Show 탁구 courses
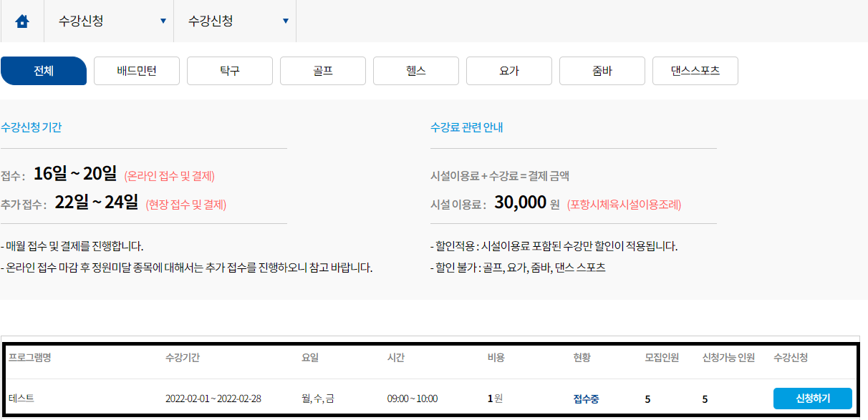868x420 pixels. [x=230, y=71]
